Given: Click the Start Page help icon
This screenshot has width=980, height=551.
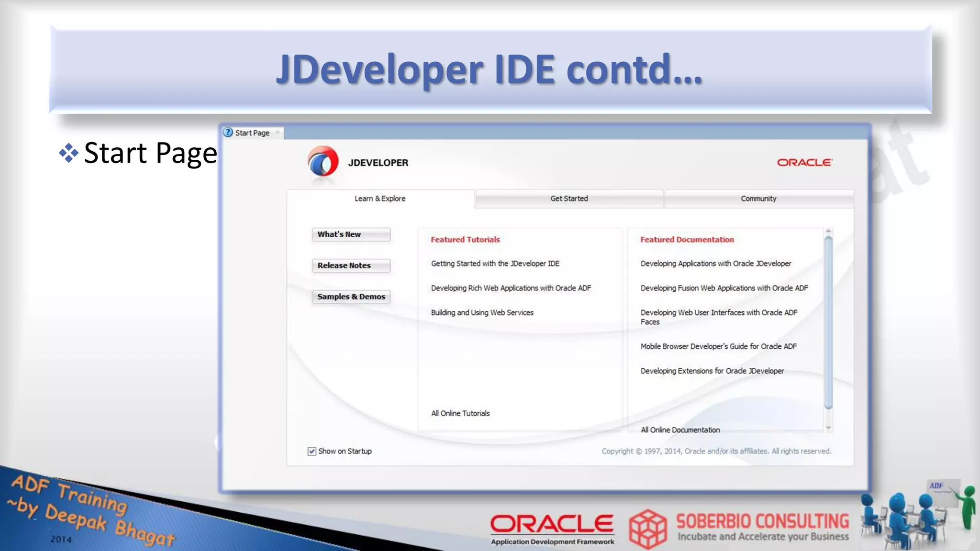Looking at the screenshot, I should [228, 132].
